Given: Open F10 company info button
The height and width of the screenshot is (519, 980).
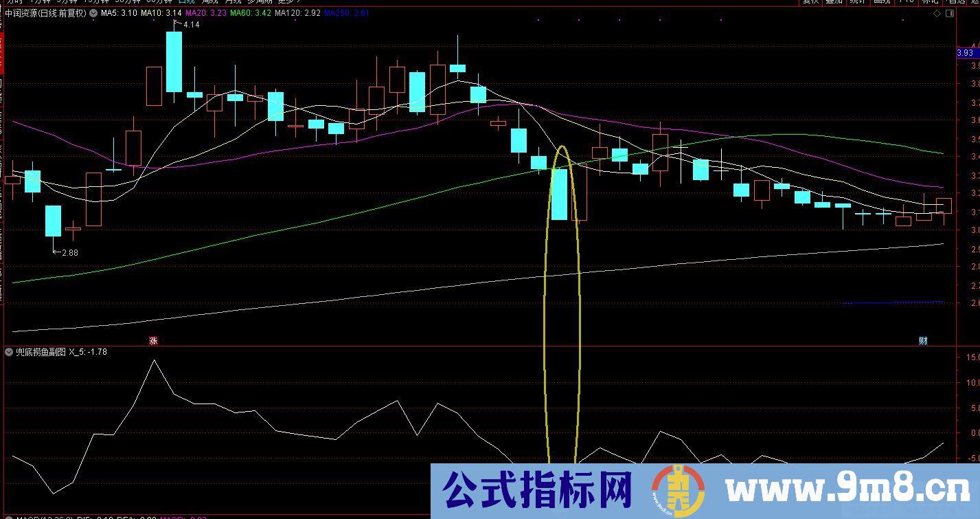Looking at the screenshot, I should tap(906, 2).
